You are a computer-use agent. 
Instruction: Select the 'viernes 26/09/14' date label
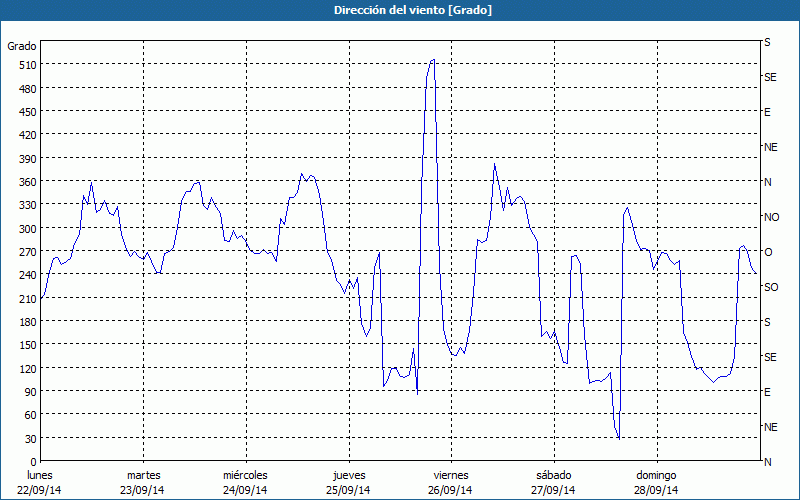450,482
